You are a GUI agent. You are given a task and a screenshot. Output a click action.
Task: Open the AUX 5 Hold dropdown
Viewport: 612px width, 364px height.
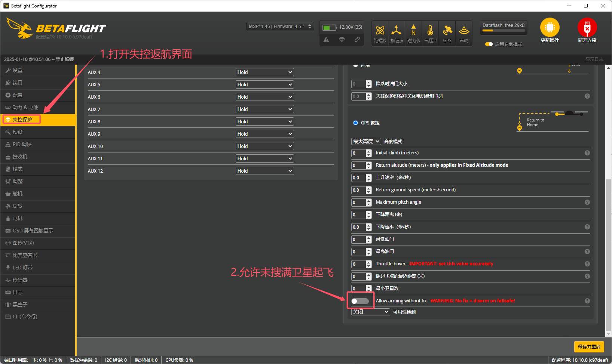coord(264,84)
